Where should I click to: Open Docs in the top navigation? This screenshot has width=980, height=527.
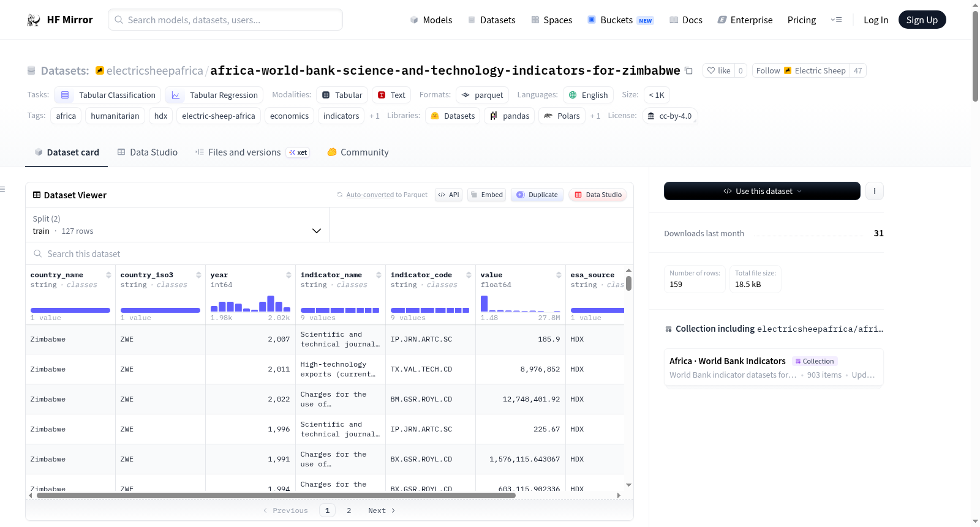coord(685,20)
